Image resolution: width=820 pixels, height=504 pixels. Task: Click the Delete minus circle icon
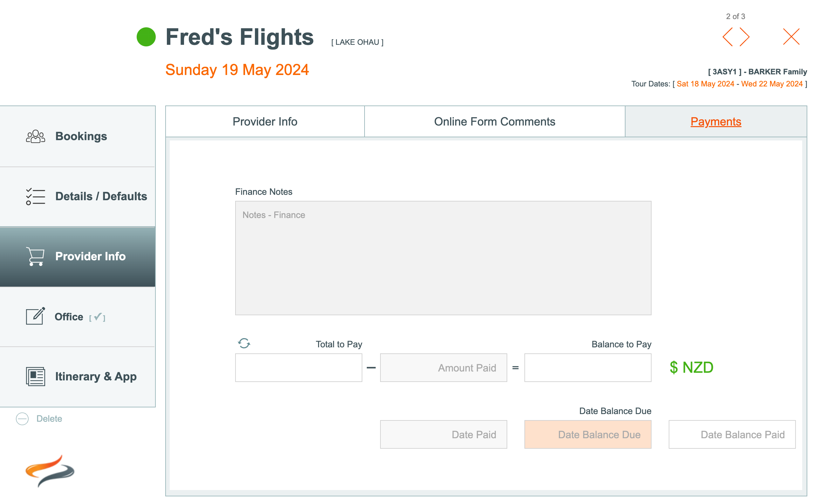[x=22, y=419]
